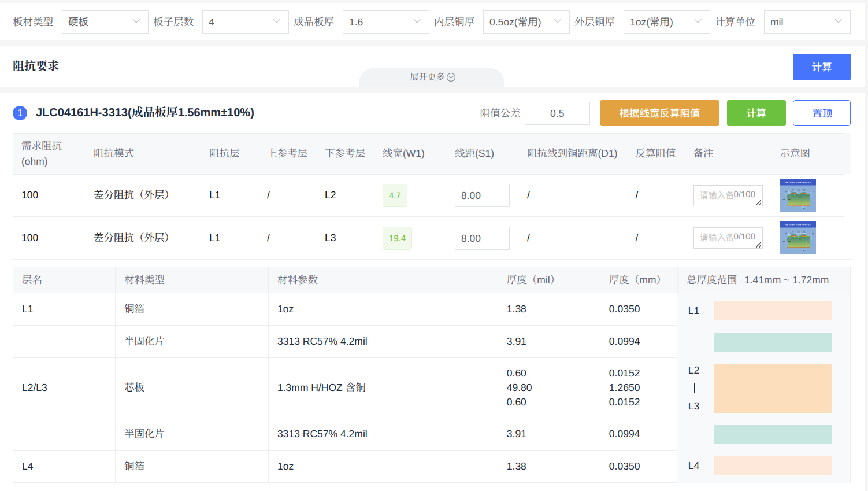Click the 阻值公差 input field with 0.5
This screenshot has height=491, width=868.
click(557, 113)
